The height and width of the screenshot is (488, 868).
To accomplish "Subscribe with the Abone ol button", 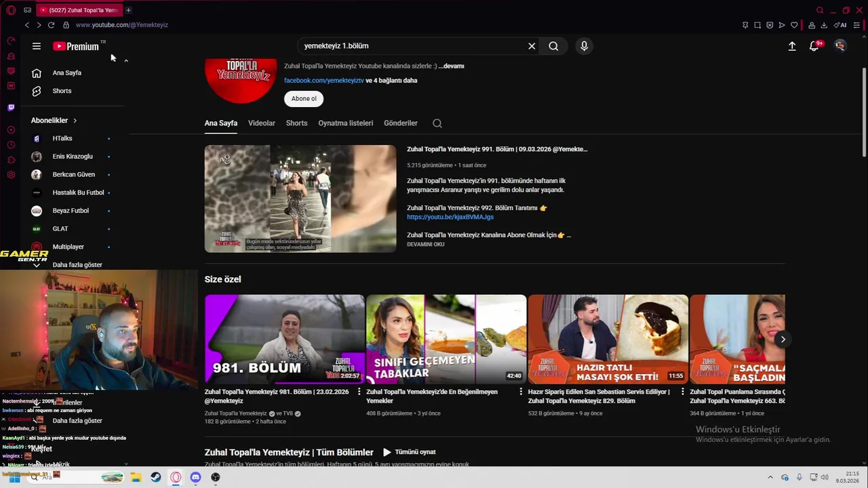I will (x=304, y=99).
